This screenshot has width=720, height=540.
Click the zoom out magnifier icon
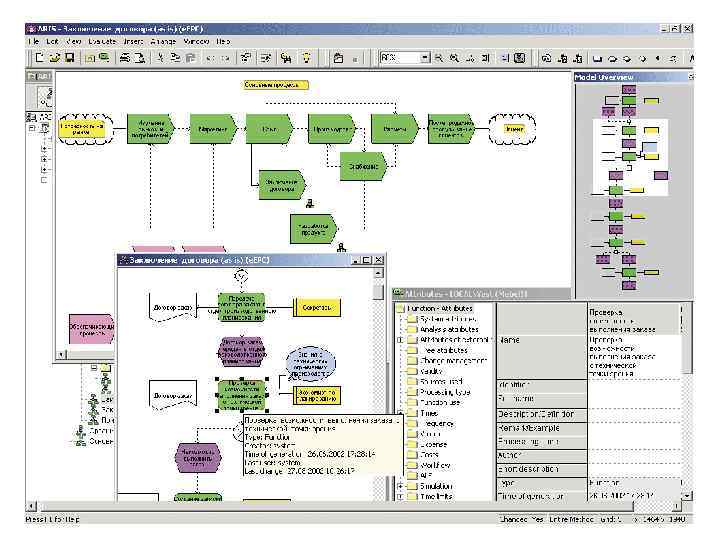pyautogui.click(x=439, y=58)
